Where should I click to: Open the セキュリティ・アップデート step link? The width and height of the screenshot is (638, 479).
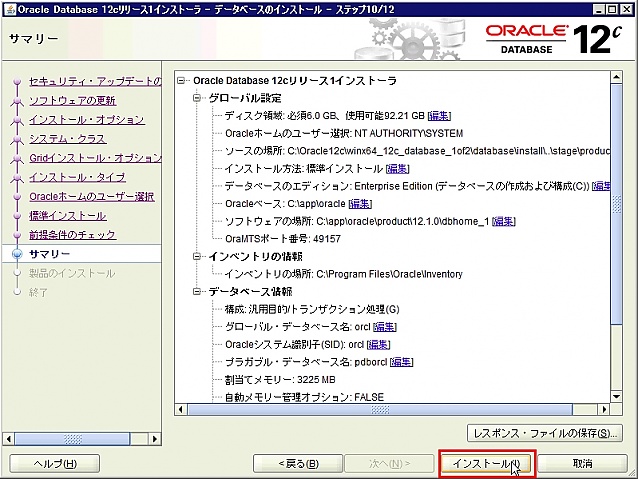pyautogui.click(x=95, y=81)
